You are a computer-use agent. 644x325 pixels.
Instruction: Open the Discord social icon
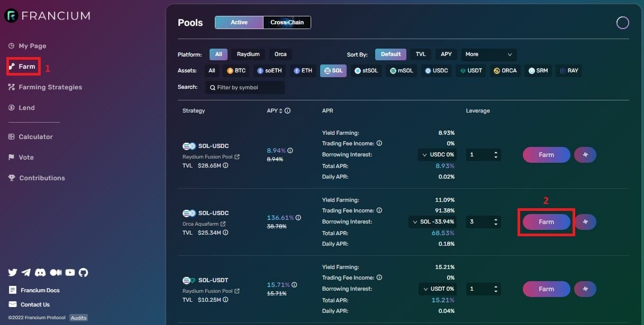(x=40, y=273)
